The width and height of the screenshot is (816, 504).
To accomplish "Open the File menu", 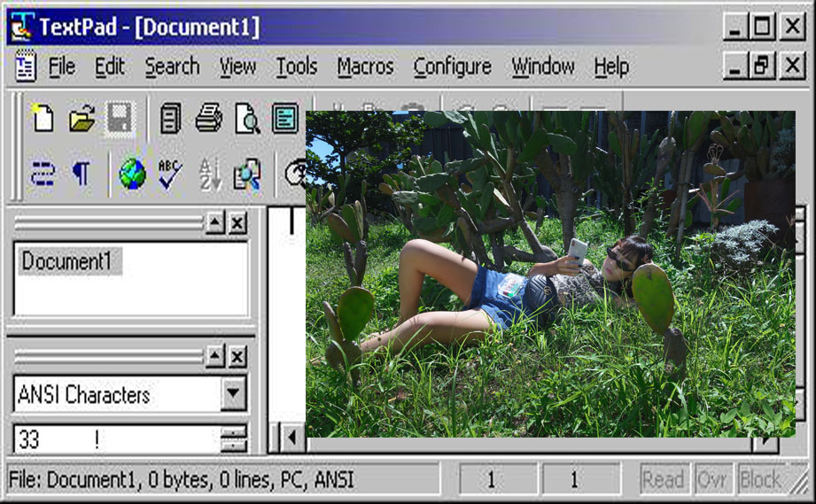I will point(62,66).
